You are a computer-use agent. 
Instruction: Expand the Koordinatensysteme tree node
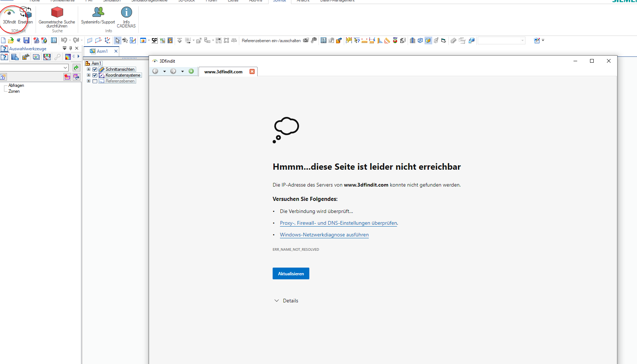click(88, 75)
